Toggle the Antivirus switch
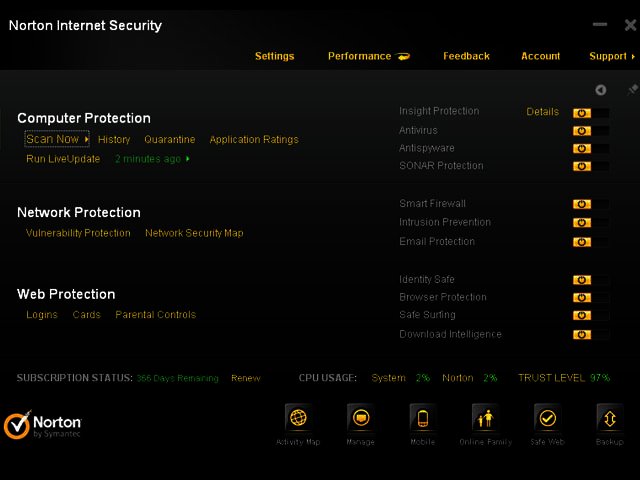This screenshot has width=640, height=480. (591, 131)
